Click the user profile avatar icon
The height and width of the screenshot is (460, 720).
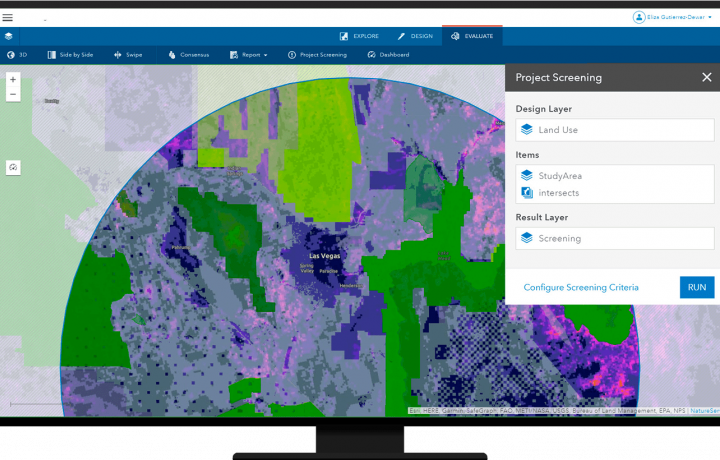[639, 17]
